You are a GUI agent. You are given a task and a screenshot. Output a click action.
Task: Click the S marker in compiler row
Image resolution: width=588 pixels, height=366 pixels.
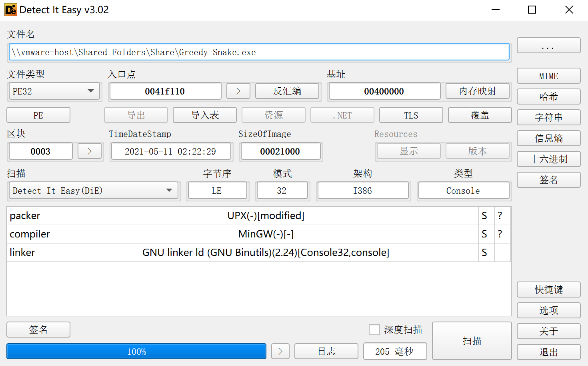point(484,234)
